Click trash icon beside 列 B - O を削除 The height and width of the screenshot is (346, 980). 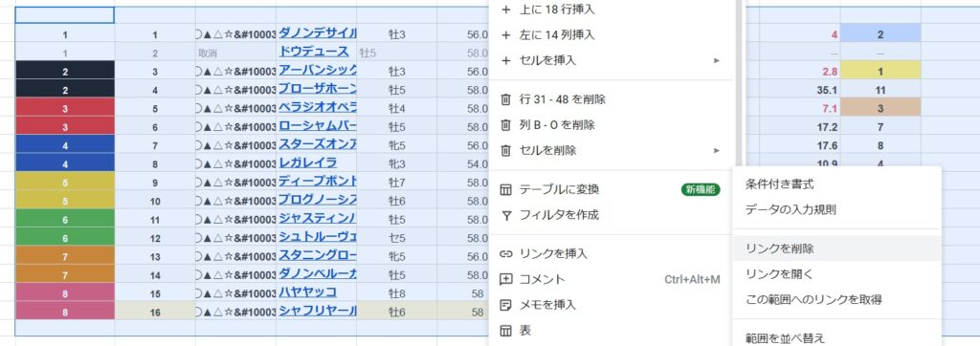pyautogui.click(x=506, y=125)
